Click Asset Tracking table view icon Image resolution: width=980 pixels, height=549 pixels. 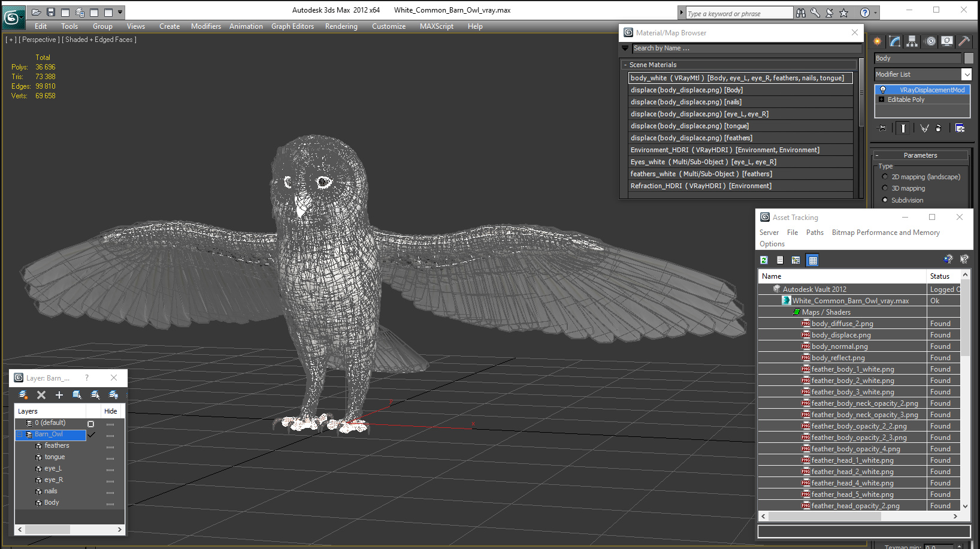pos(813,260)
